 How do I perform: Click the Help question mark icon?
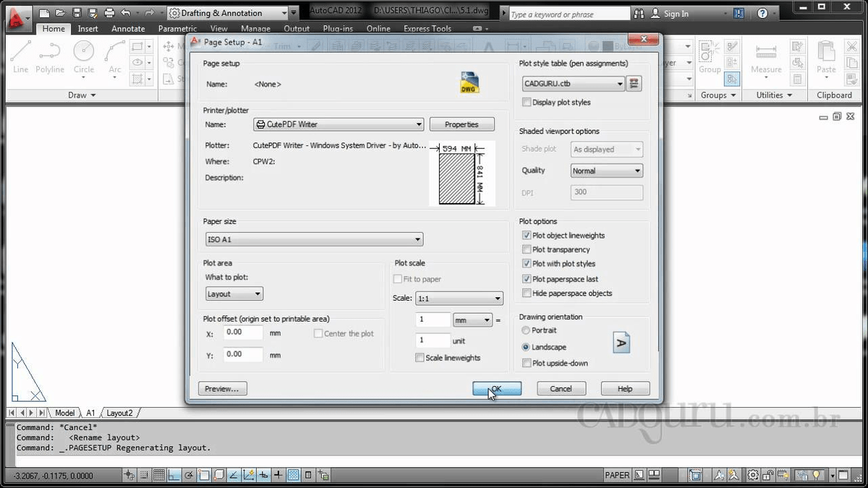762,13
